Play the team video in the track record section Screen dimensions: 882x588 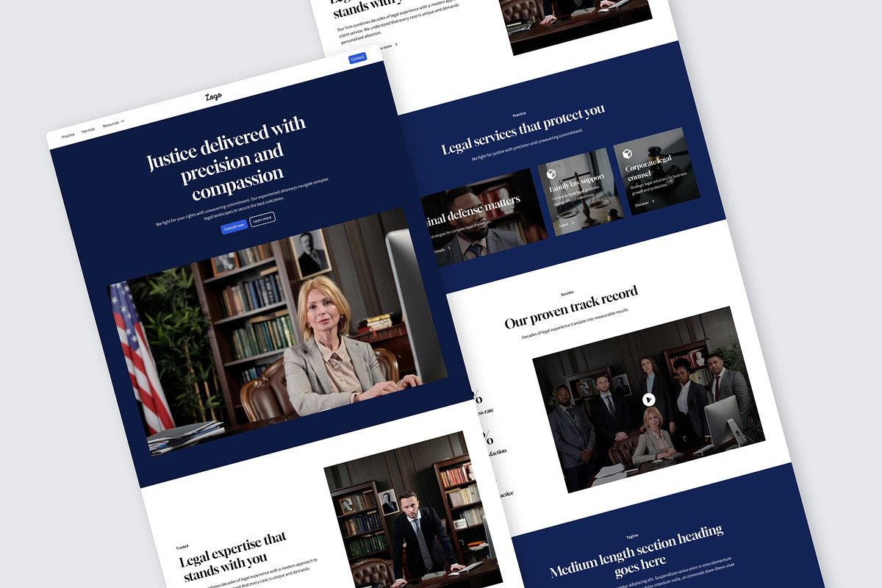click(x=648, y=400)
